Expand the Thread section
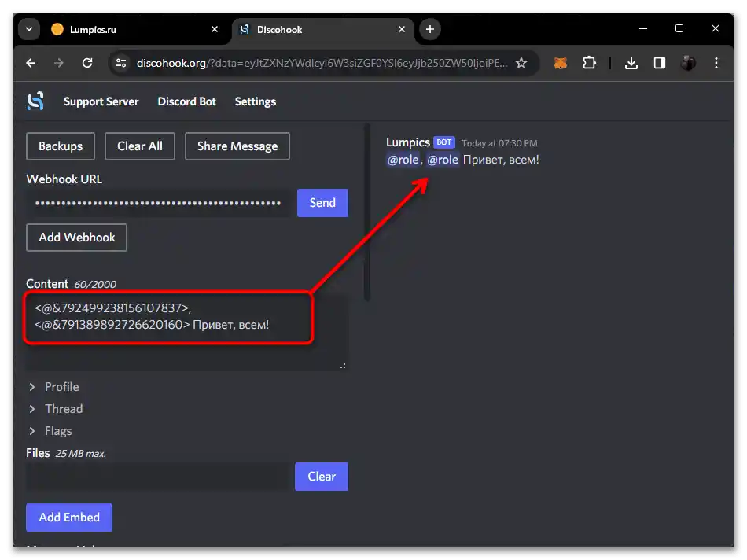The height and width of the screenshot is (560, 747). point(62,408)
